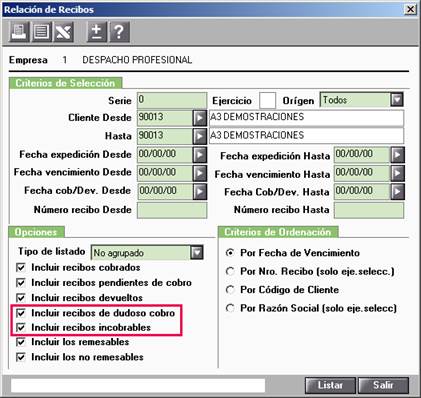Image resolution: width=421 pixels, height=398 pixels.
Task: Open date picker for Fecha expedición Hasta
Action: 397,155
